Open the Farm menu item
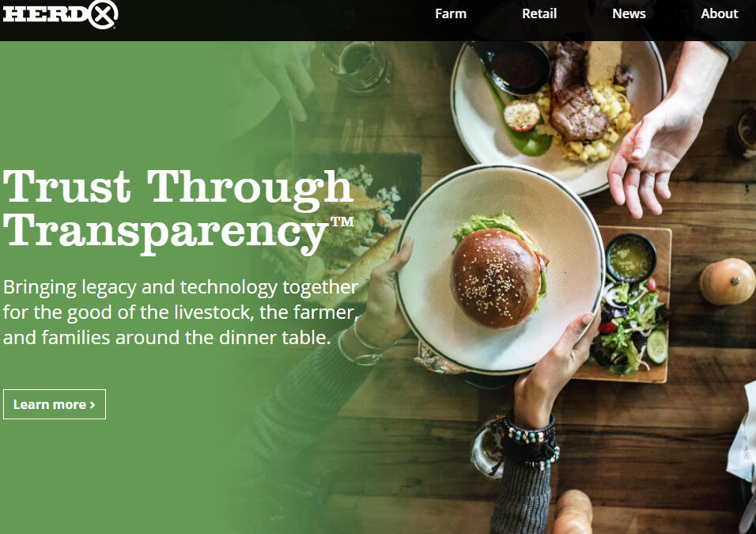Viewport: 756px width, 534px height. (450, 13)
